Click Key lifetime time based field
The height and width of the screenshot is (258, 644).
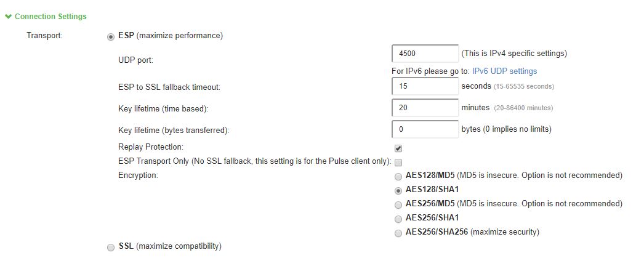[425, 108]
